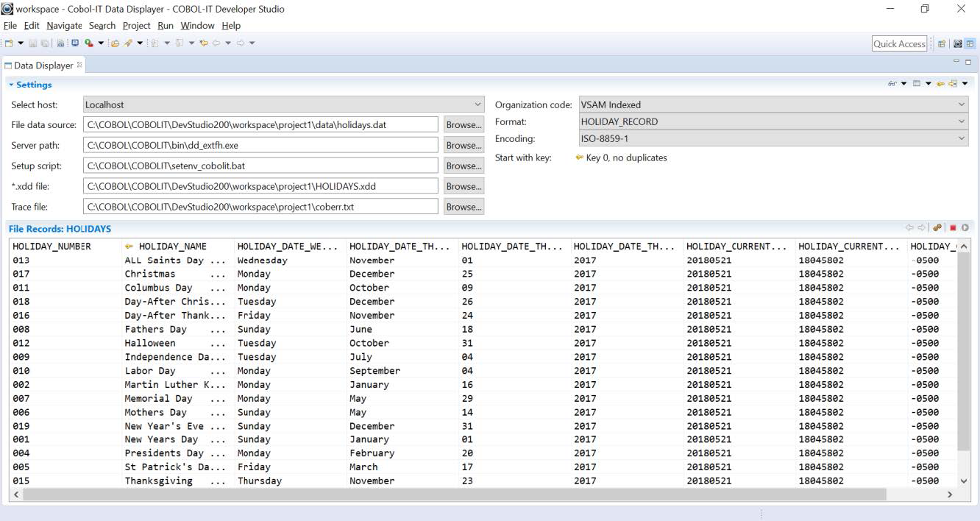This screenshot has height=521, width=980.
Task: Click the brown link icon in File Records toolbar
Action: pos(937,228)
